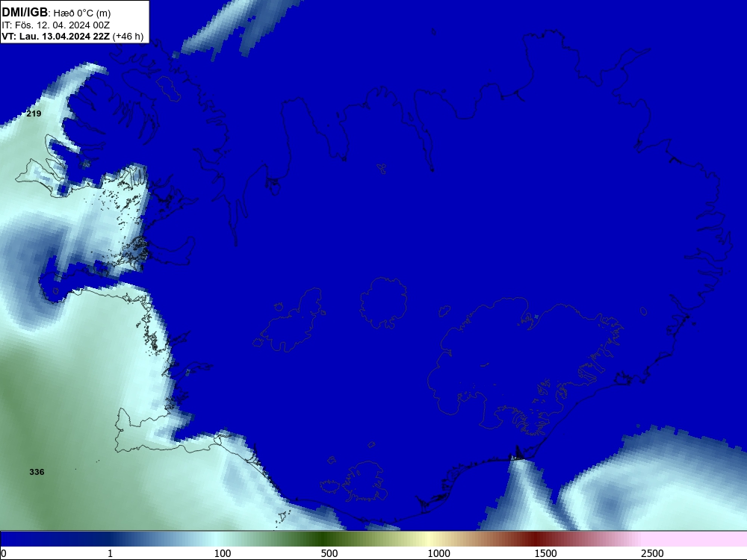This screenshot has height=560, width=747.
Task: Click the 0 label on the color scale
Action: click(x=4, y=553)
